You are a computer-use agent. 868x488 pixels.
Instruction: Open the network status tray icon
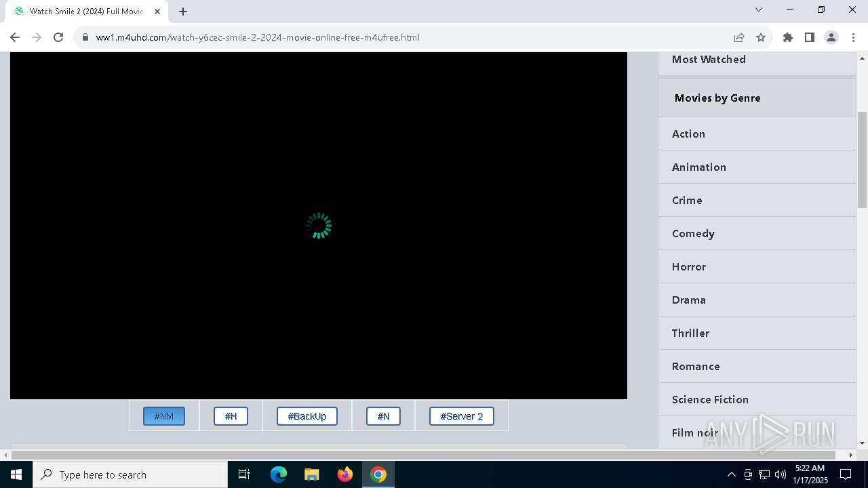764,474
